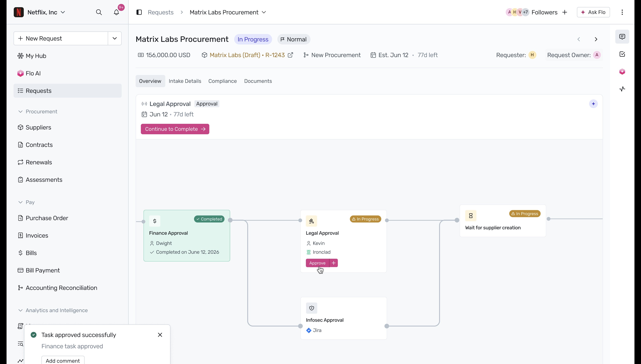
Task: Click the followers avatar group
Action: (518, 12)
